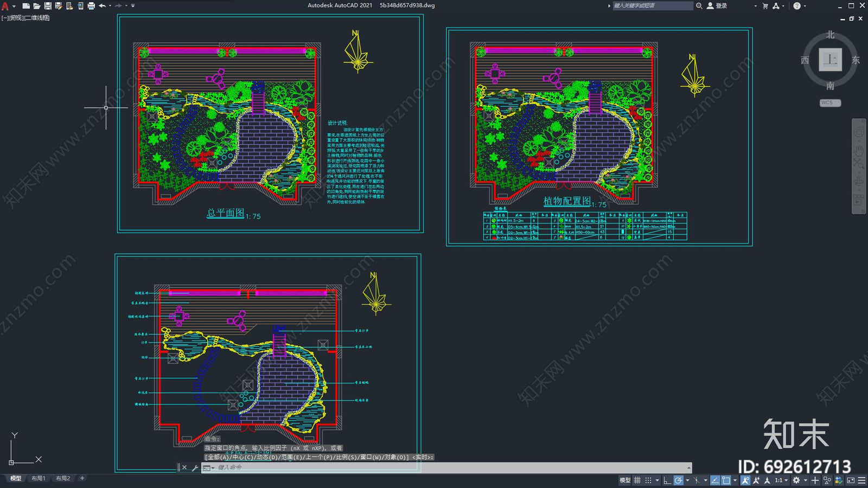The height and width of the screenshot is (488, 868).
Task: Click the Plot printer icon
Action: tap(91, 6)
